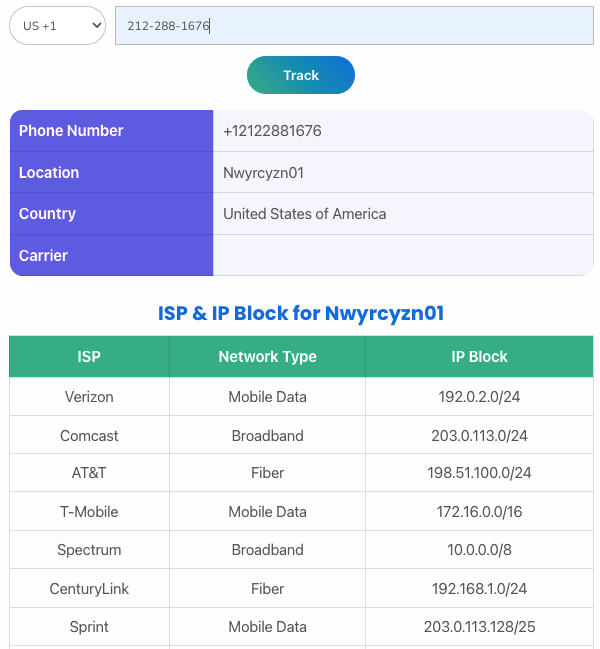The height and width of the screenshot is (649, 600).
Task: Click the Comcast ISP cell
Action: point(89,436)
